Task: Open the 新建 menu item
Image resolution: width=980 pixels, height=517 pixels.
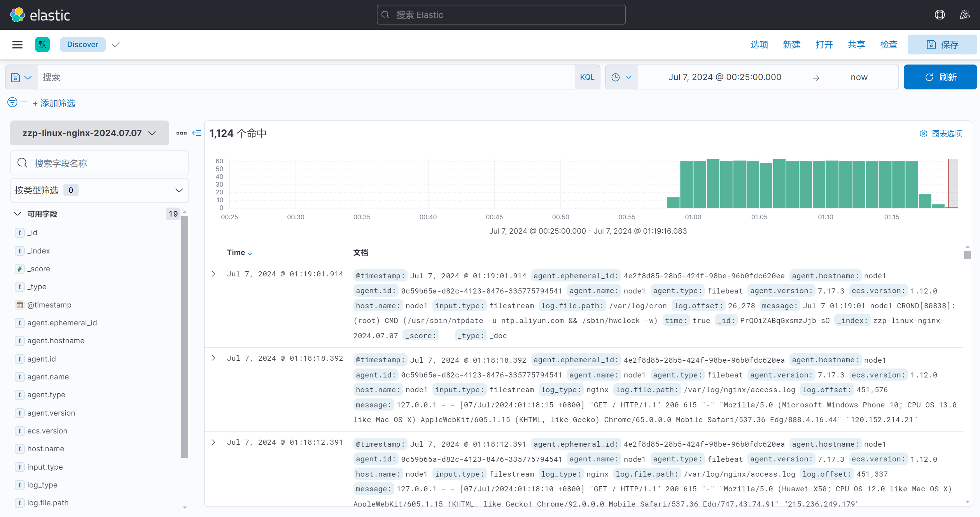Action: click(792, 45)
